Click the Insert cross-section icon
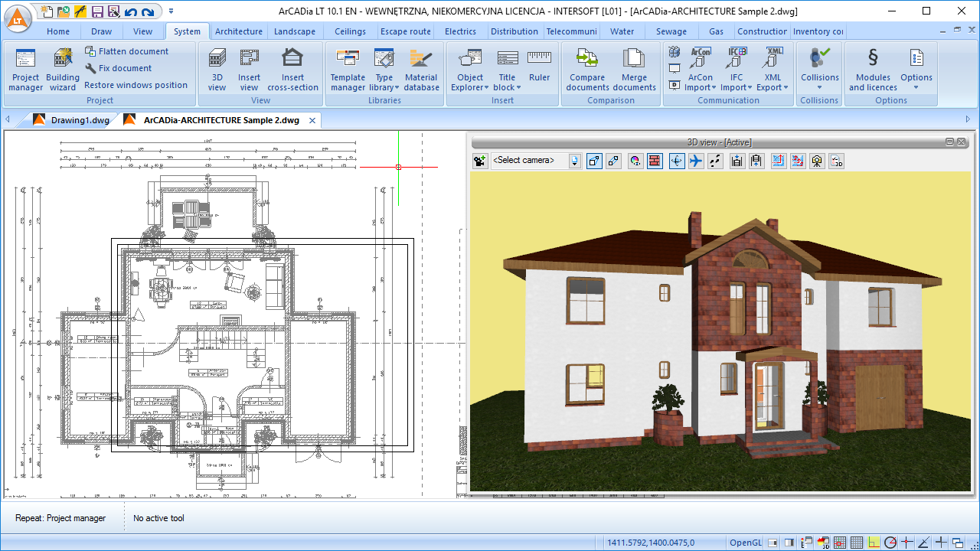 (292, 69)
